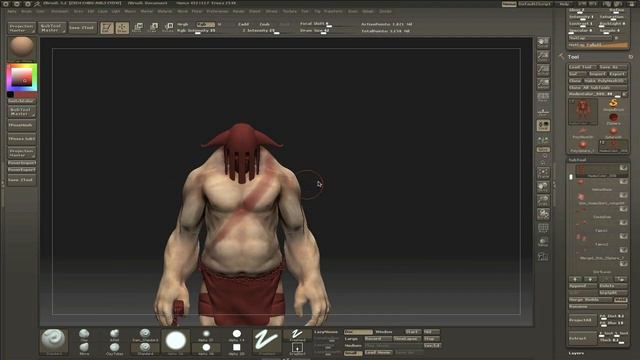Open the current character tool thumbnail
This screenshot has height=360, width=640.
(583, 111)
